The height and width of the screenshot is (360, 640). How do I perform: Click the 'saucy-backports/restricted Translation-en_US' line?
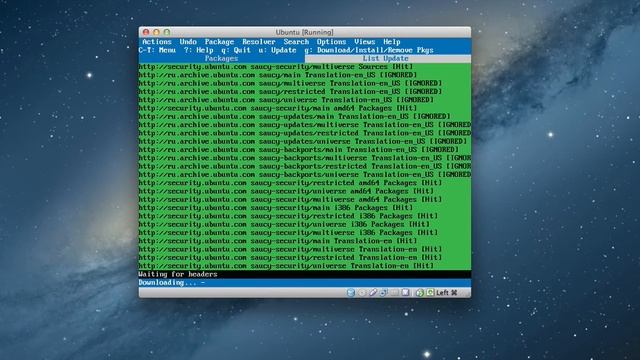tap(305, 166)
